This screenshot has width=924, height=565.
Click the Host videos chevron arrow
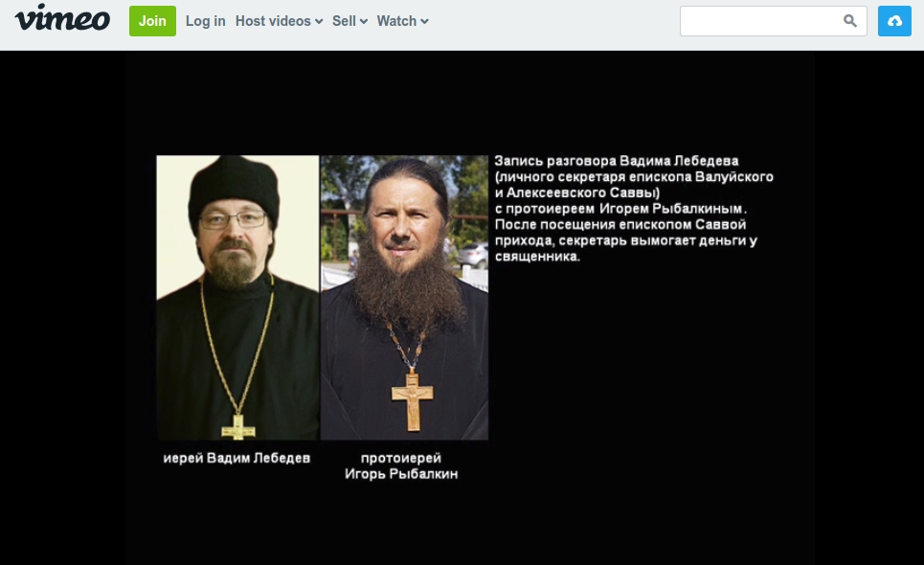pyautogui.click(x=319, y=22)
